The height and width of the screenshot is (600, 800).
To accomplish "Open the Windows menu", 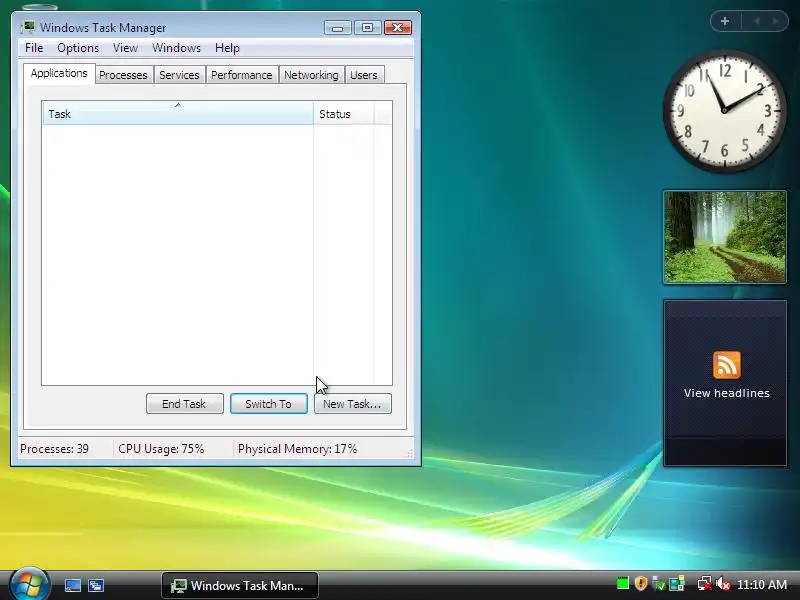I will click(177, 48).
